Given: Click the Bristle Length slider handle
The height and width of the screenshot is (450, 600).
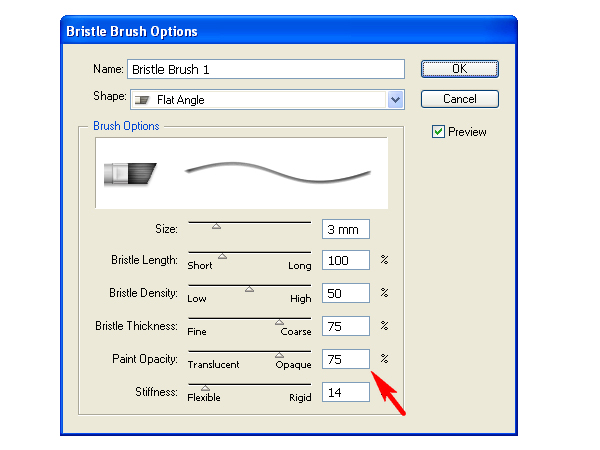Looking at the screenshot, I should 222,256.
